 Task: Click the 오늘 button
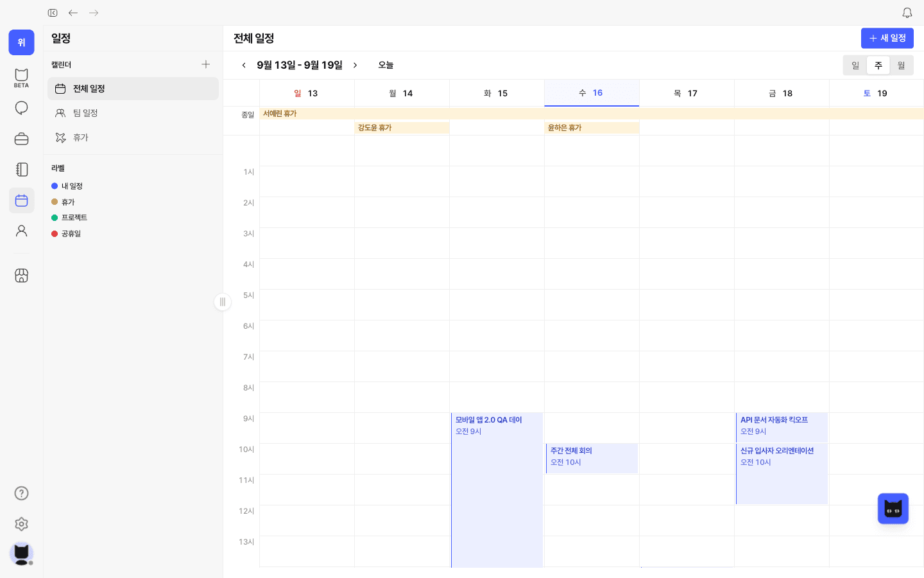point(386,66)
